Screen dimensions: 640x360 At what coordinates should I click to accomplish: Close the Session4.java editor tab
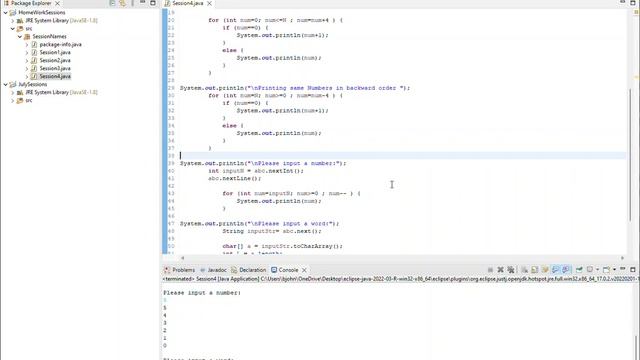point(209,3)
